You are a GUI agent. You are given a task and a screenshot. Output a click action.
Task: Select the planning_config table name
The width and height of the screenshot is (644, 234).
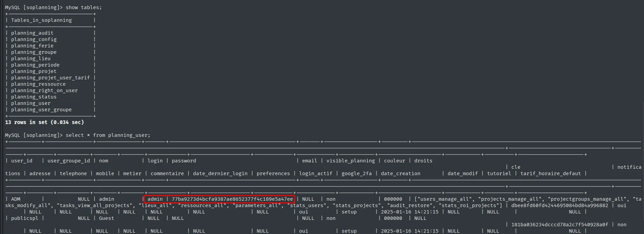[34, 39]
